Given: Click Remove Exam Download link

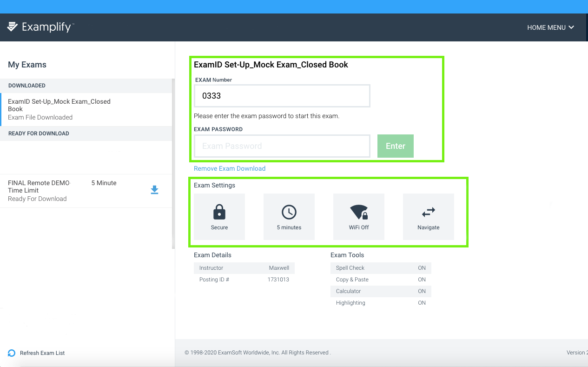Looking at the screenshot, I should coord(230,168).
